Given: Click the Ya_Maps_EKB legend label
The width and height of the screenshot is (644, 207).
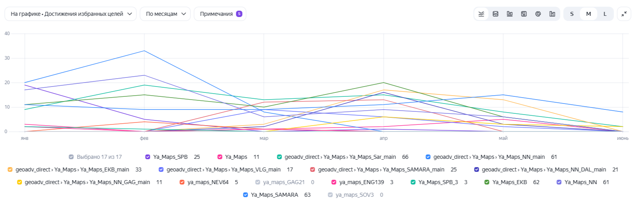Looking at the screenshot, I should (510, 182).
